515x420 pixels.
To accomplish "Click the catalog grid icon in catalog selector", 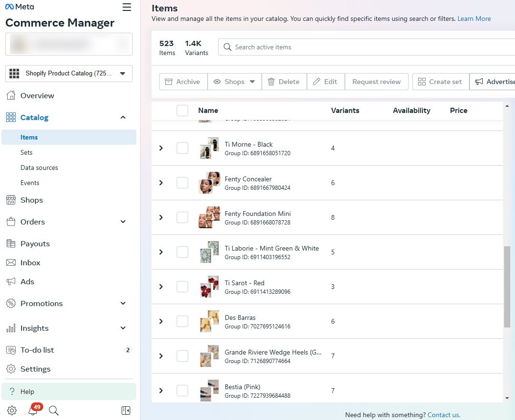I will (14, 74).
